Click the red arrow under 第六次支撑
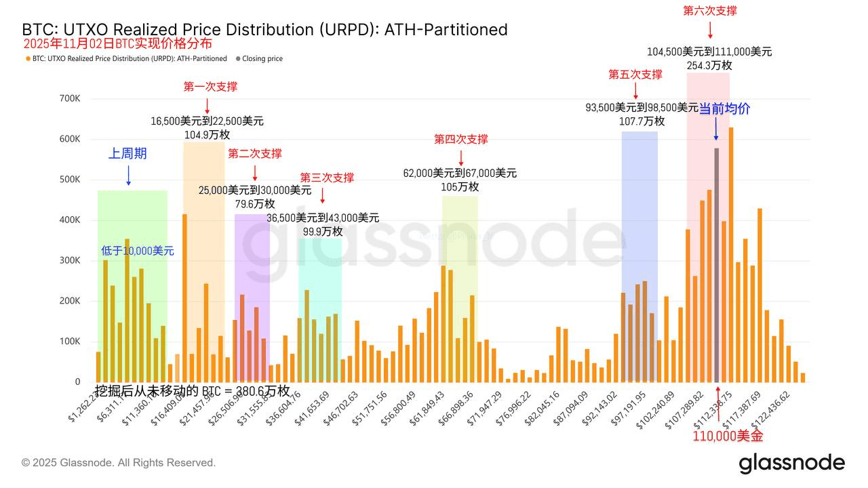The height and width of the screenshot is (488, 868). [x=710, y=29]
